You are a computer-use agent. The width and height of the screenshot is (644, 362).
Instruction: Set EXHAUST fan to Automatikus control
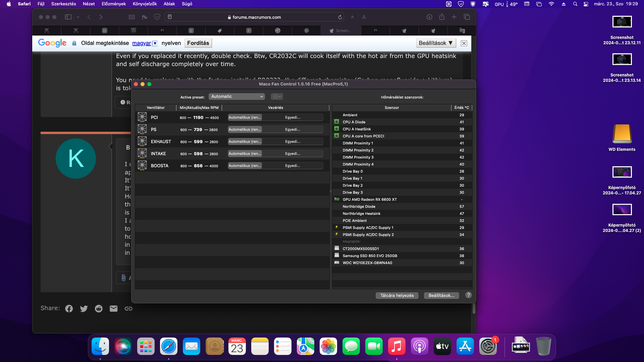tap(245, 141)
